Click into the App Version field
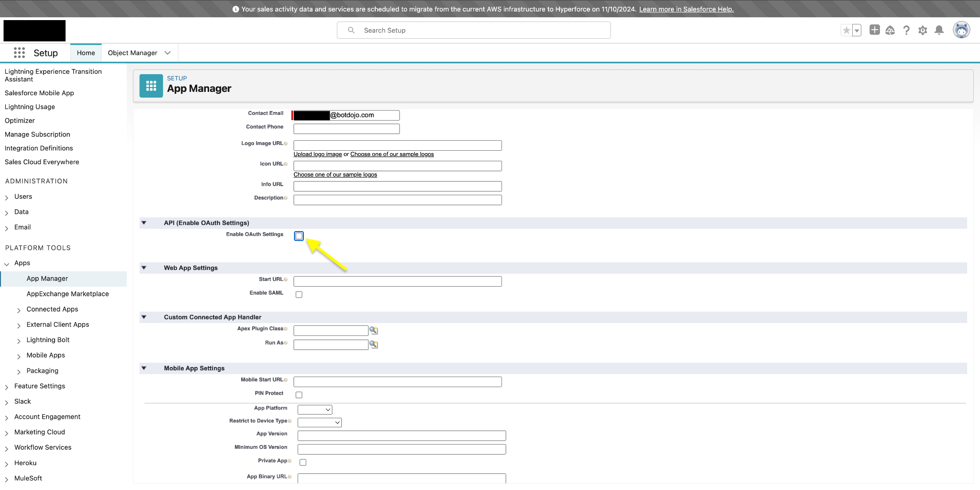 pos(401,435)
